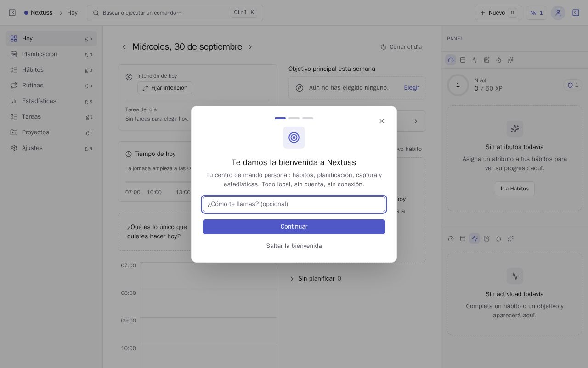Click Saltar la bienvenida
Image resolution: width=588 pixels, height=368 pixels.
(x=294, y=246)
